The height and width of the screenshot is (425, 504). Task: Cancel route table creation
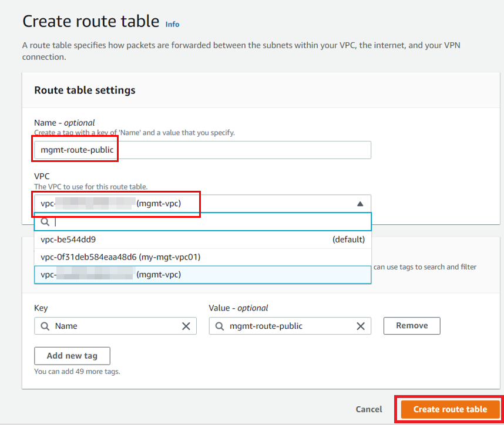pyautogui.click(x=369, y=409)
